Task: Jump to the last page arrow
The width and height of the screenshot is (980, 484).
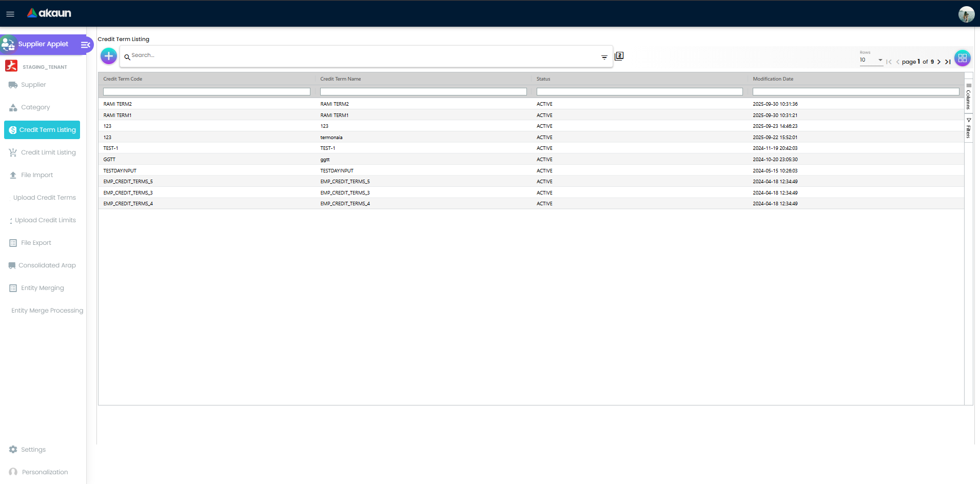Action: point(948,62)
